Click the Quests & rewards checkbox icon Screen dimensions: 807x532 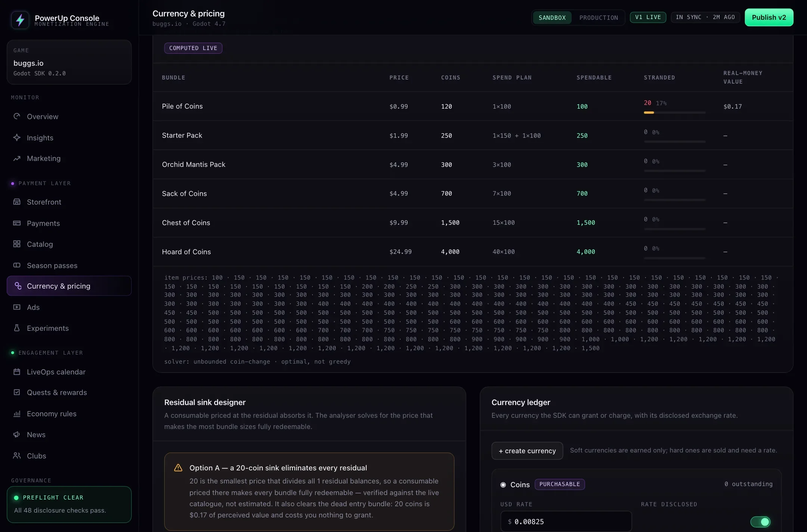[17, 392]
